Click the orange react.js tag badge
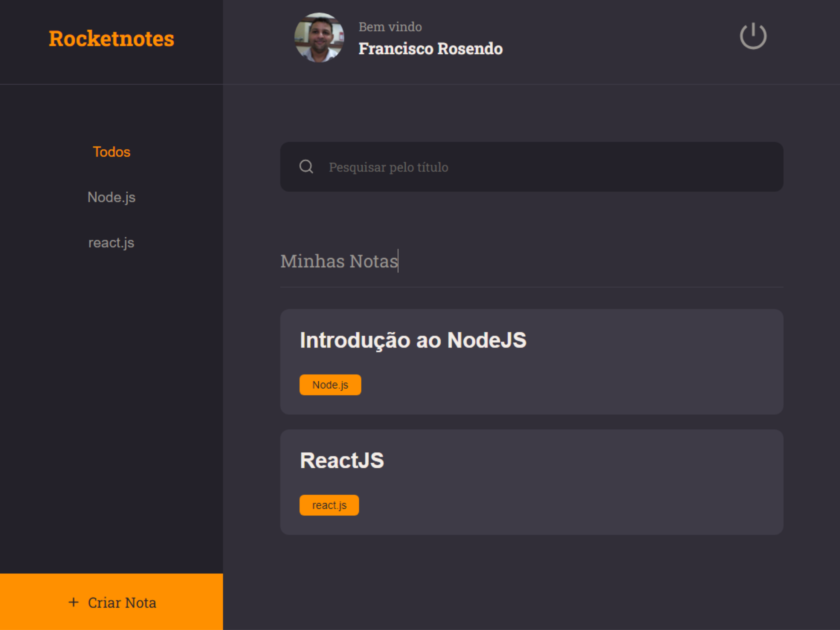 coord(329,505)
